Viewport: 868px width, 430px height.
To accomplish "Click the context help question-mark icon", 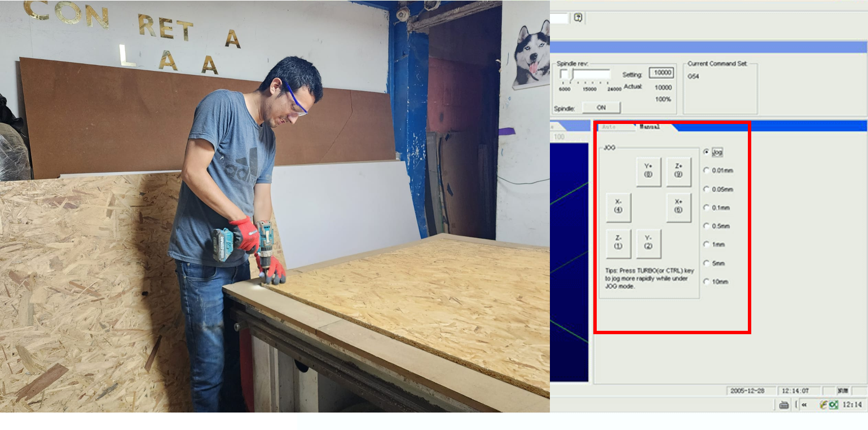I will click(x=578, y=17).
